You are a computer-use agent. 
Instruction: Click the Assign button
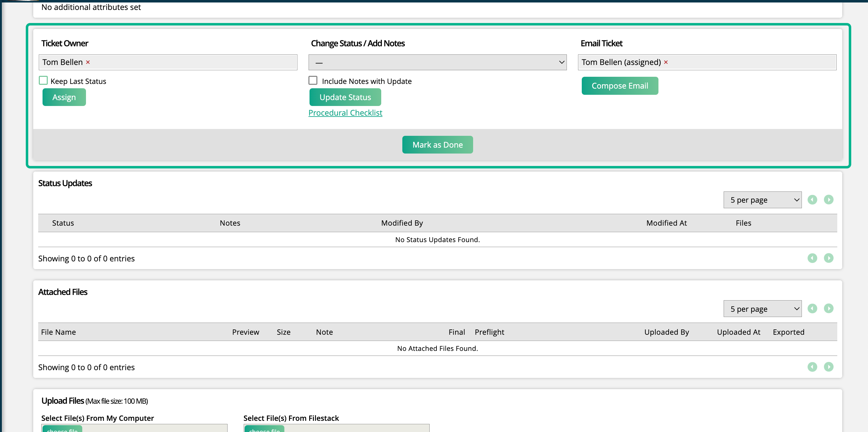(x=64, y=97)
